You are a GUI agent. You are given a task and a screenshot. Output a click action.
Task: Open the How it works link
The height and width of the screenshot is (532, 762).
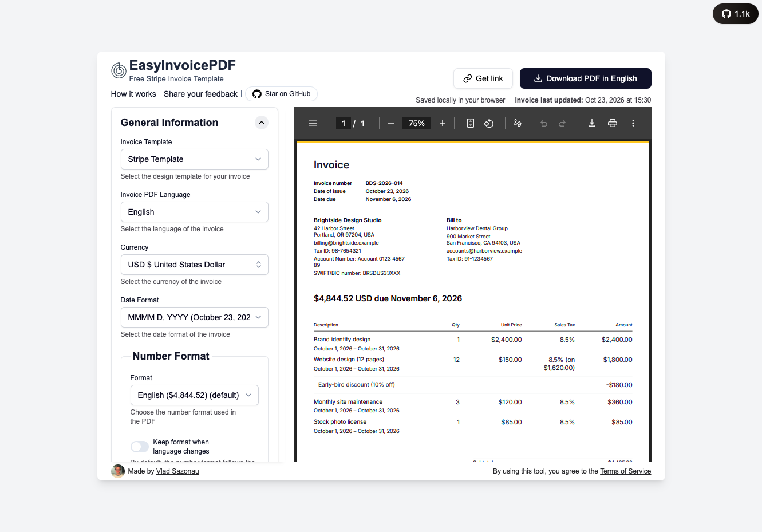click(x=133, y=94)
